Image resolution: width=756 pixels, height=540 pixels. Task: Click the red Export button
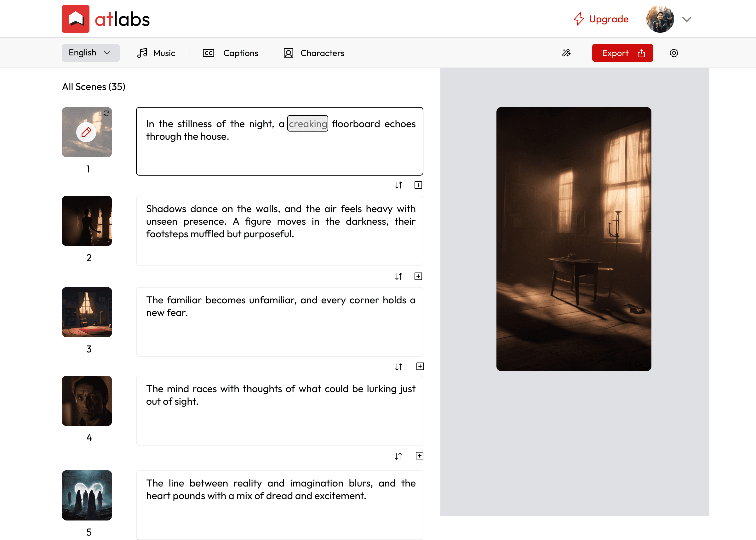pos(622,53)
